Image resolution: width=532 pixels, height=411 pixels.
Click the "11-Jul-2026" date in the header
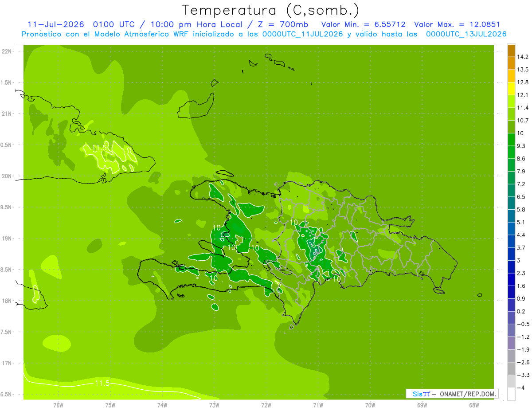[56, 24]
